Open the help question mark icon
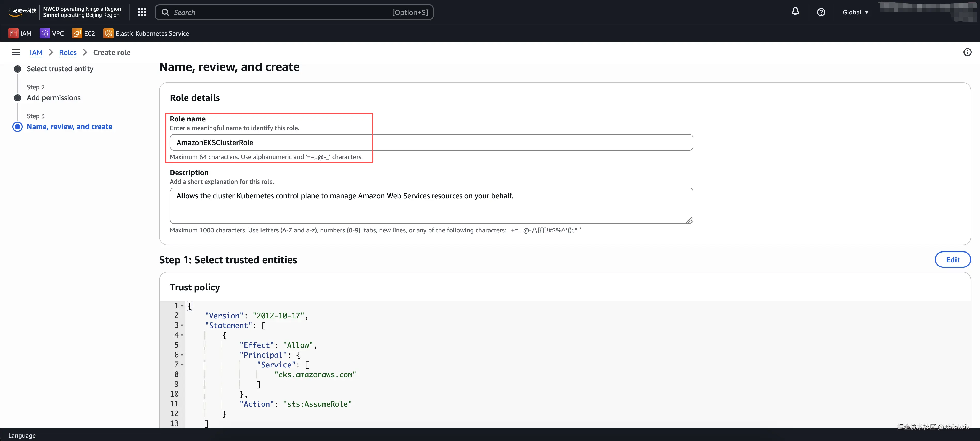 pyautogui.click(x=821, y=12)
